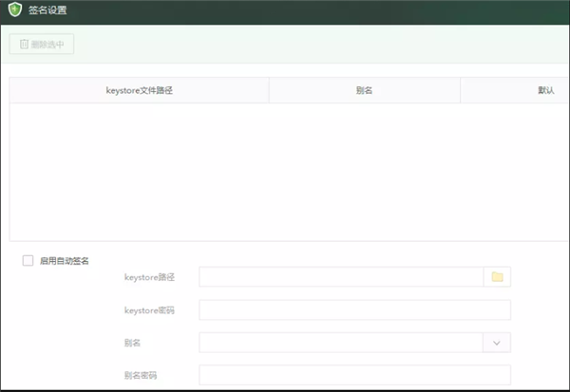The height and width of the screenshot is (392, 570).
Task: Click the 默认 column header
Action: (x=545, y=91)
